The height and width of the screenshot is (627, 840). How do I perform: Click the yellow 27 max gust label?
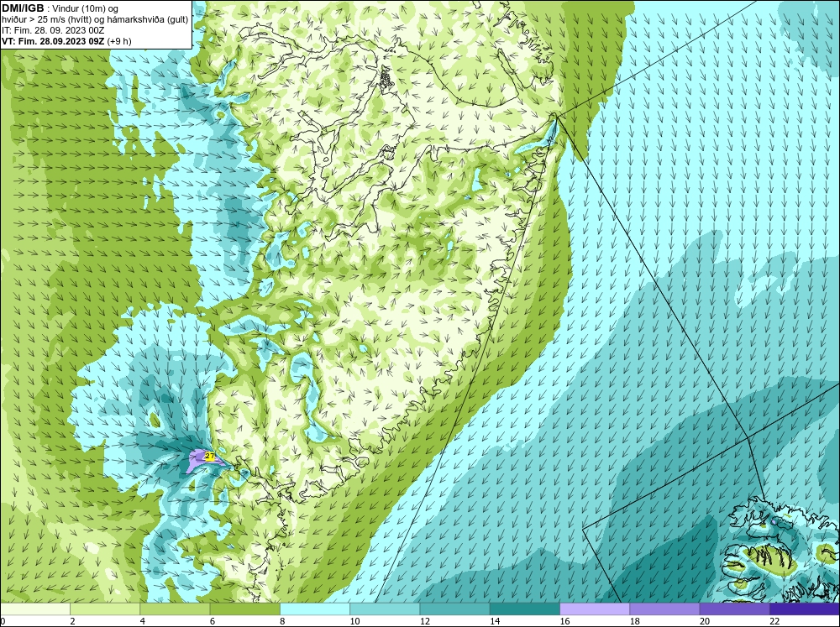click(x=210, y=457)
